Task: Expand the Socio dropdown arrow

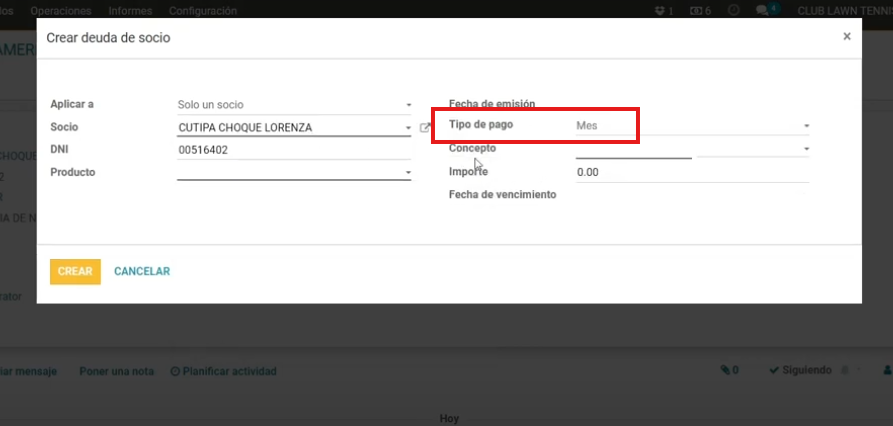Action: coord(408,128)
